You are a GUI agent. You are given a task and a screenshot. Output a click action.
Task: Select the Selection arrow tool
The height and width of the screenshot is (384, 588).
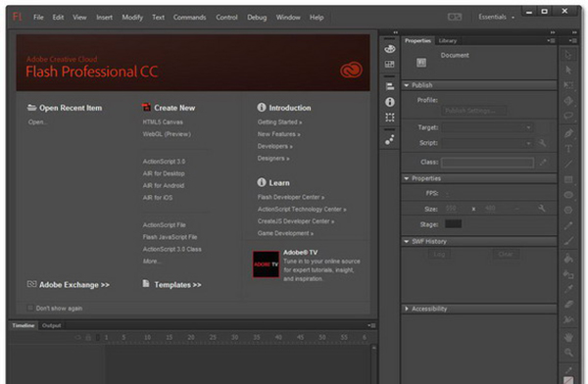coord(568,55)
